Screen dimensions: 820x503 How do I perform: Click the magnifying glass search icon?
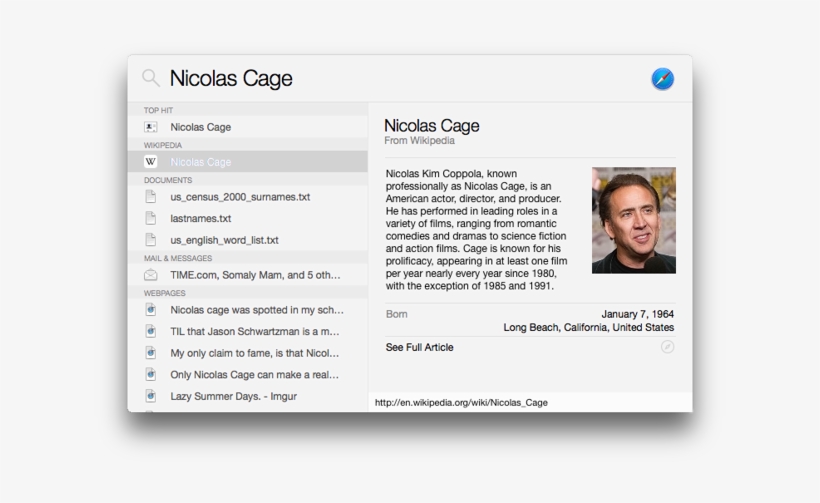pos(151,78)
